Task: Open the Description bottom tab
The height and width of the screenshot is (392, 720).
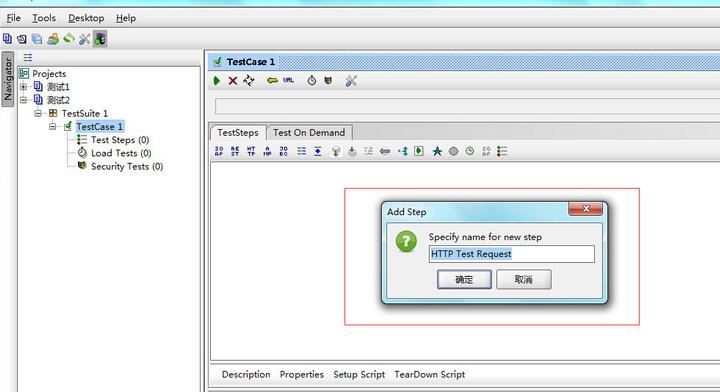Action: (x=246, y=375)
